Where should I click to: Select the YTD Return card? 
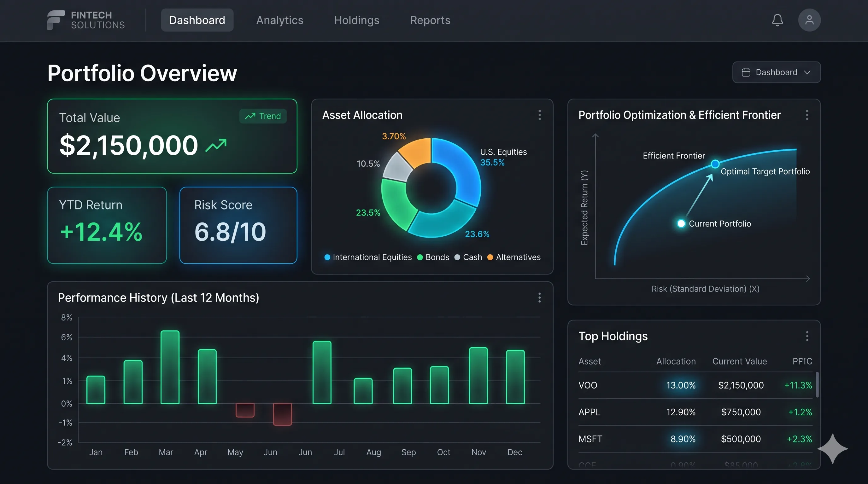pyautogui.click(x=107, y=225)
